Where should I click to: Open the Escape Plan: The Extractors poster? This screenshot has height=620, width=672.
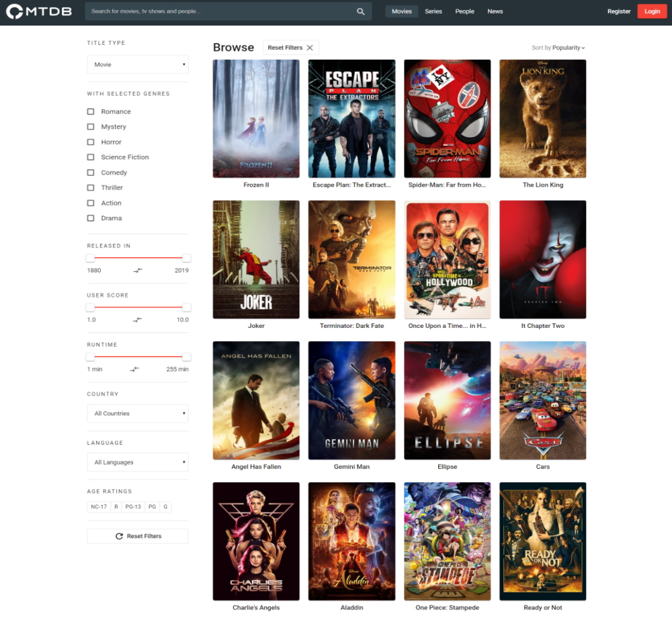pyautogui.click(x=352, y=119)
